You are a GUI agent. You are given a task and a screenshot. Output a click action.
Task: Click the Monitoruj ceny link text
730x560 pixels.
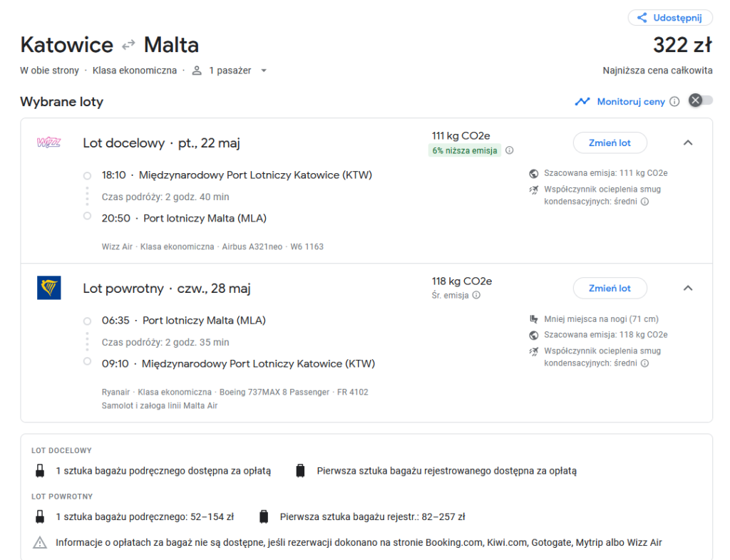(x=631, y=102)
